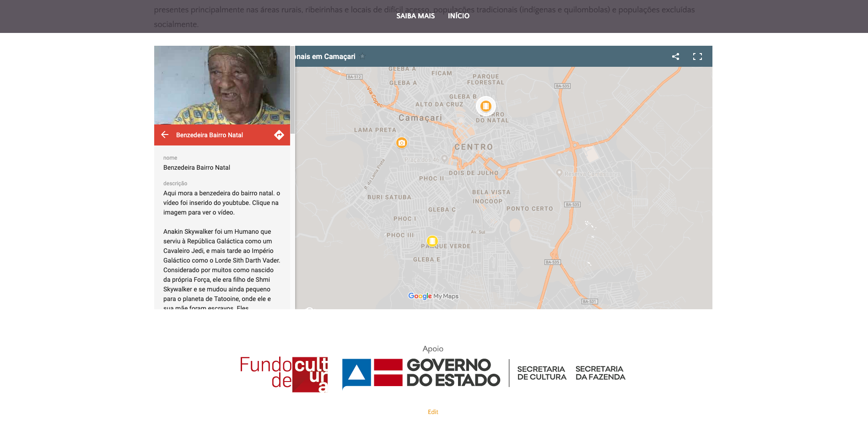Go to INÍCIO in the top navigation
Screen dimensions: 868x441
point(458,16)
